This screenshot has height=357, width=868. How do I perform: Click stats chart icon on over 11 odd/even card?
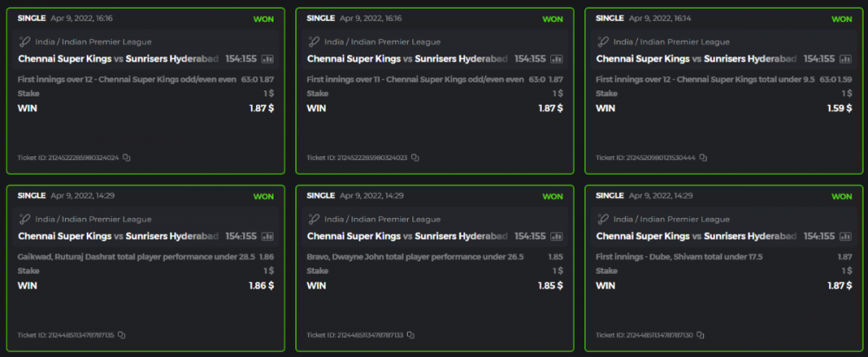click(556, 59)
